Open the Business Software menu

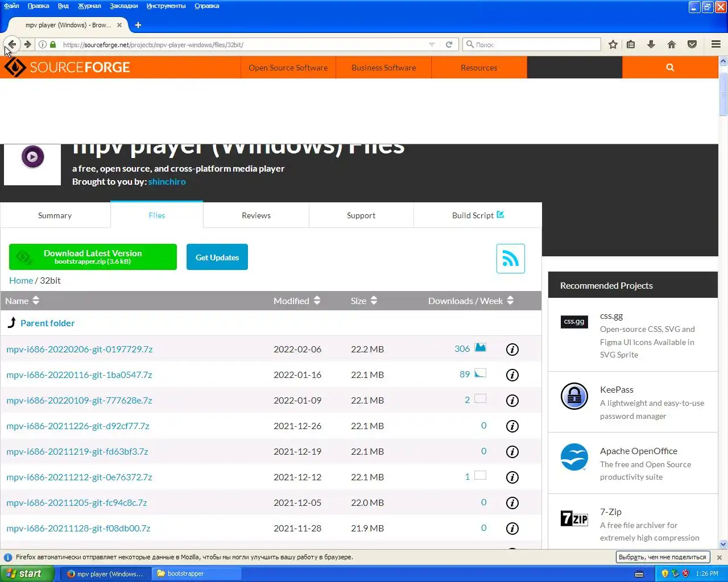click(384, 67)
